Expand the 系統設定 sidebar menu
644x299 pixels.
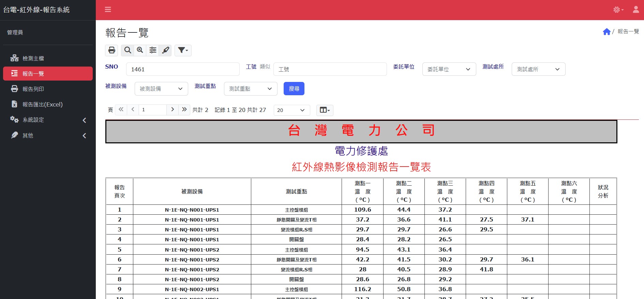[48, 120]
